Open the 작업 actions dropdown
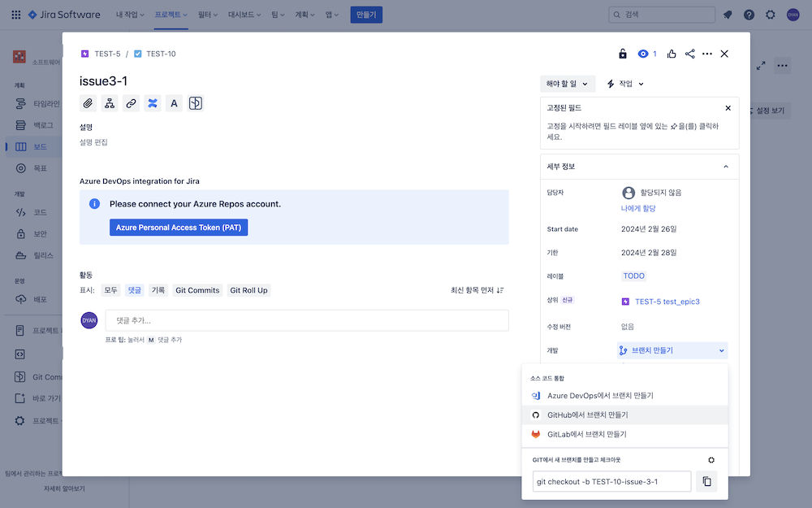 coord(625,84)
